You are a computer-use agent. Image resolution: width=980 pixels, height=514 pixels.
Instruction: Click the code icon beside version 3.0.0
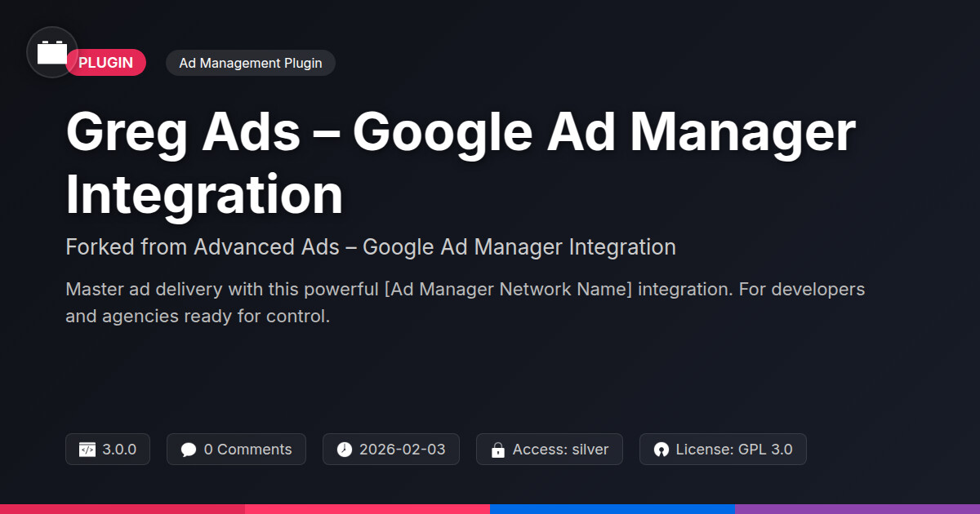tap(87, 450)
